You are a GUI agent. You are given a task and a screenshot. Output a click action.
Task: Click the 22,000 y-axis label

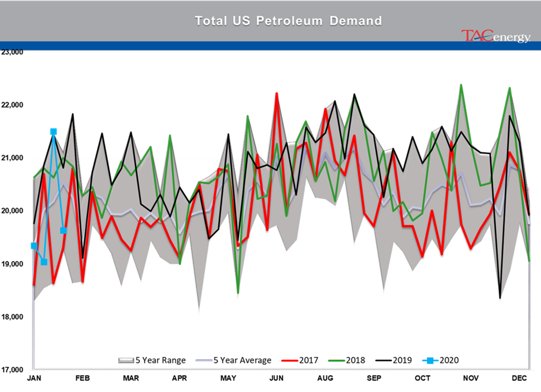[x=12, y=105]
